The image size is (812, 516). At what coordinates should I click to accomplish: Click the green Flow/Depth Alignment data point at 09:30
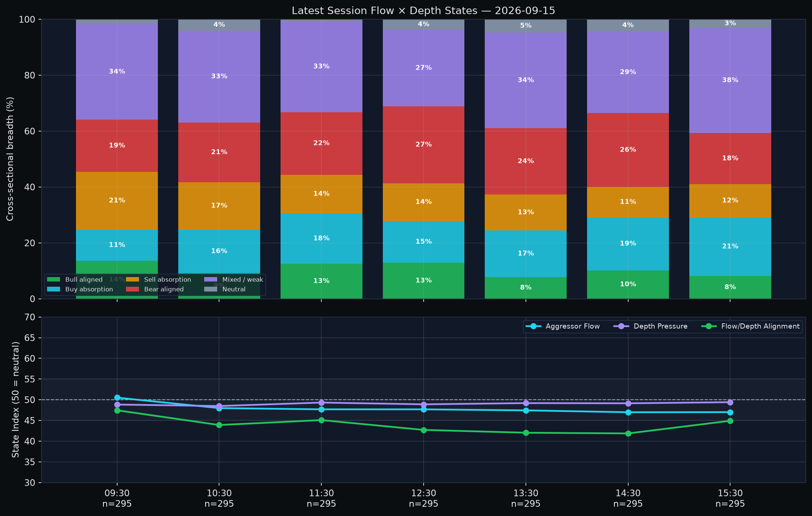pos(117,410)
